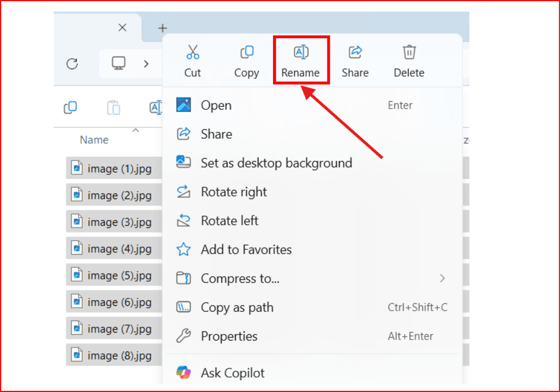
Task: Click Add to Favorites option
Action: (x=246, y=249)
